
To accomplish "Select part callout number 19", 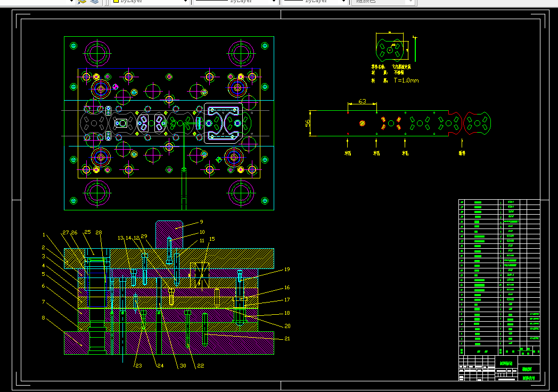I will click(287, 269).
